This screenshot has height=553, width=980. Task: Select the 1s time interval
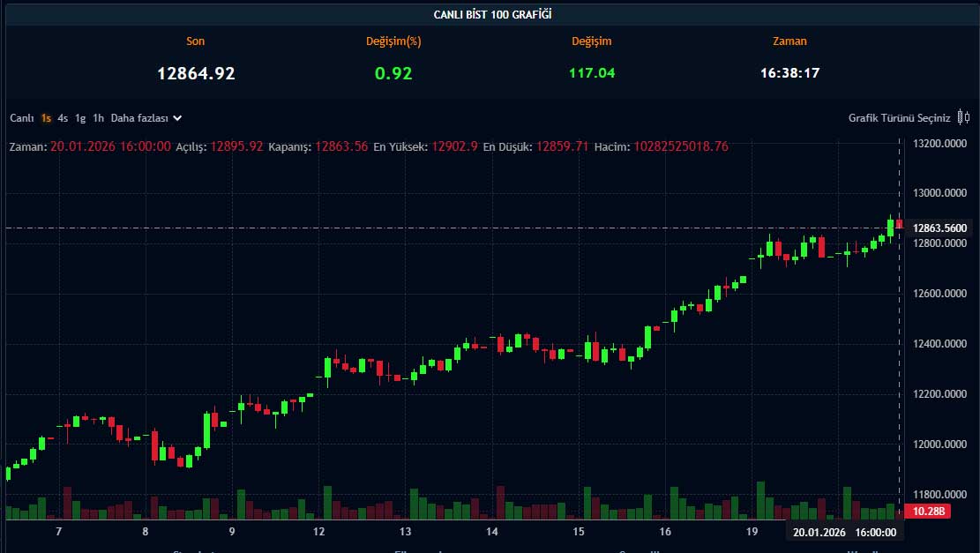tap(46, 117)
